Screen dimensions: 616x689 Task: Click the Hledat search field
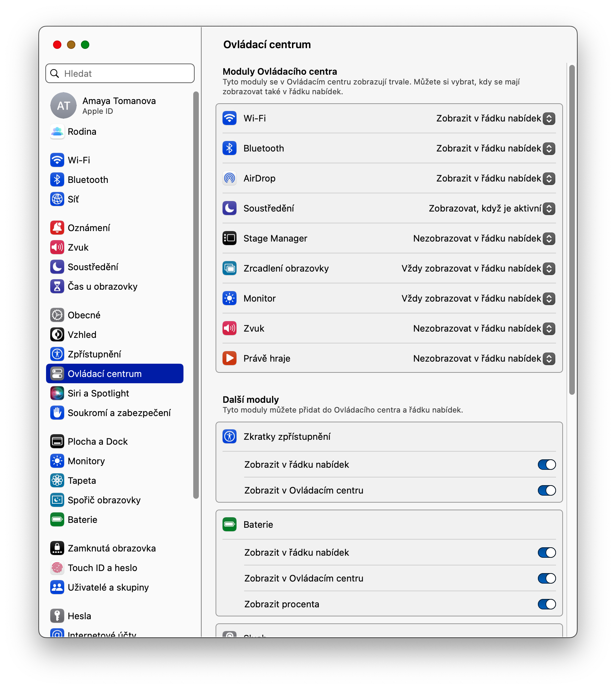pyautogui.click(x=120, y=73)
